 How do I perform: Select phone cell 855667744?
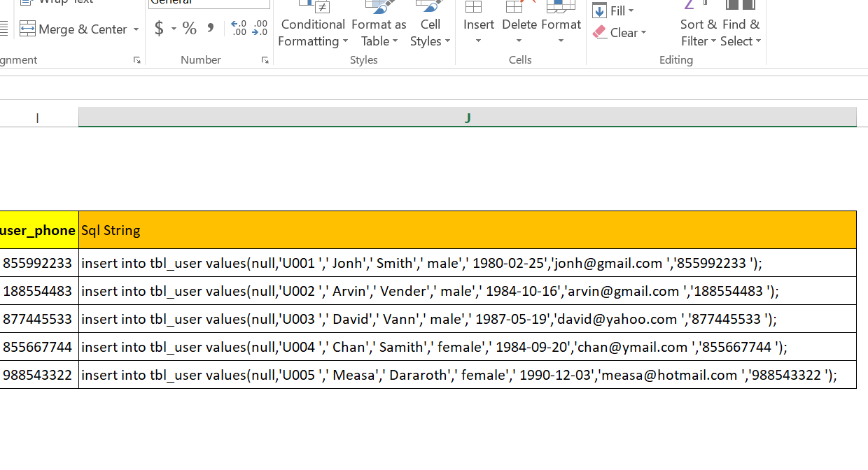click(39, 347)
